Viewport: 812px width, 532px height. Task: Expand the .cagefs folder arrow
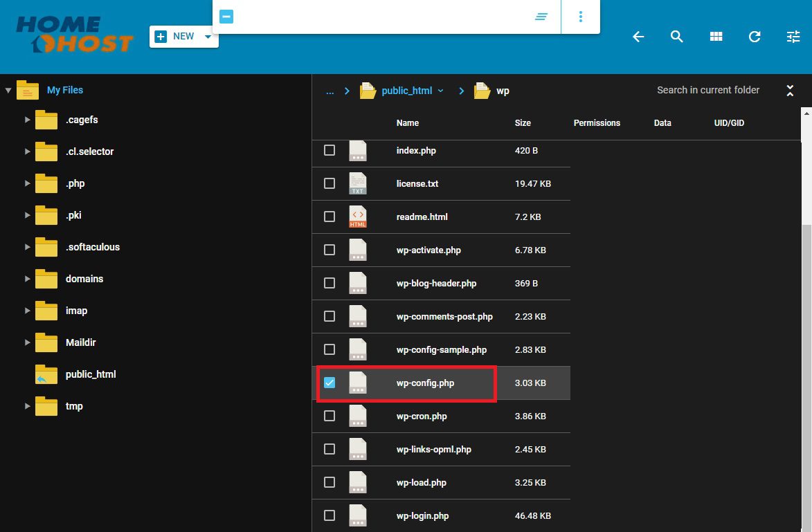[27, 120]
